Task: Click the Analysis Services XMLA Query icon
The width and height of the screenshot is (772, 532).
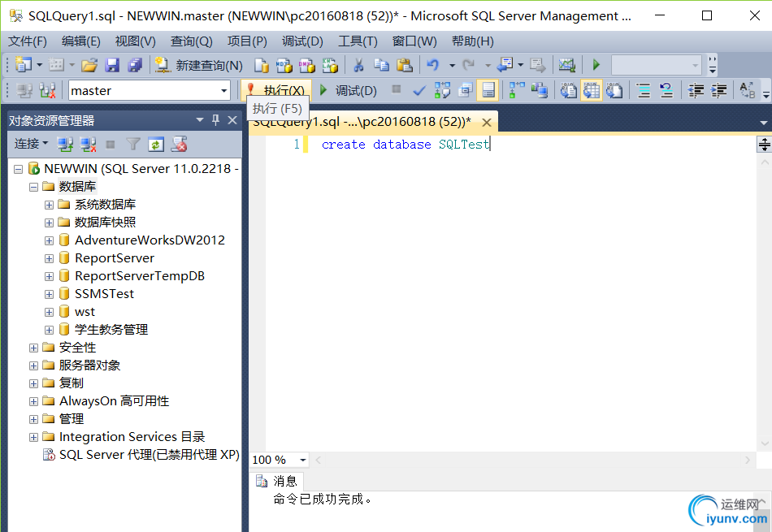Action: pos(330,64)
